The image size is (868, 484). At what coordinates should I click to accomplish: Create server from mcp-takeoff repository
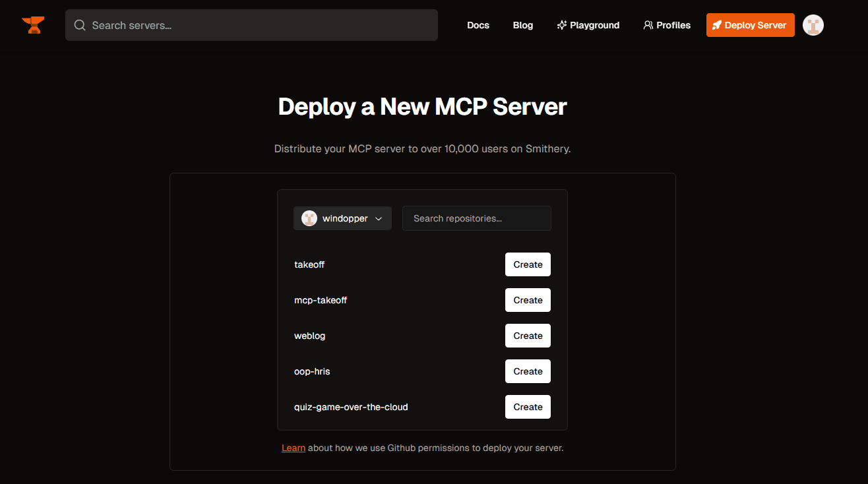tap(528, 300)
